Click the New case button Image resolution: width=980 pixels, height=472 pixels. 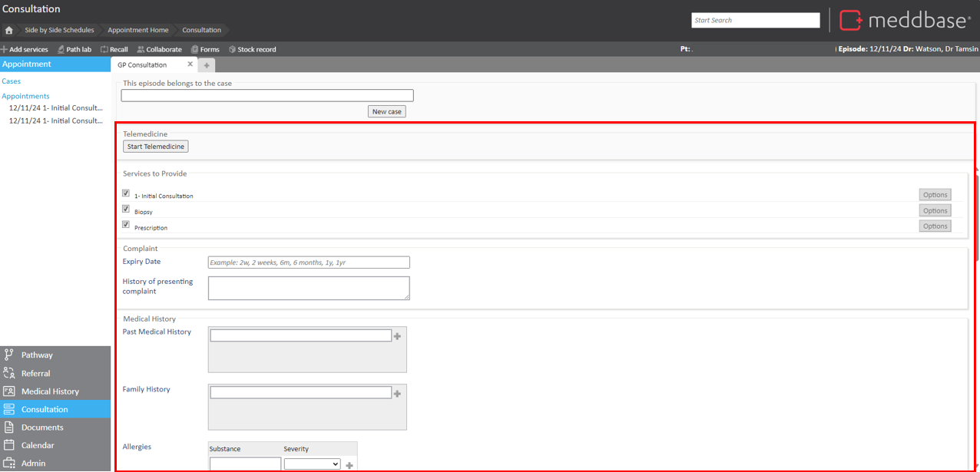[x=386, y=111]
